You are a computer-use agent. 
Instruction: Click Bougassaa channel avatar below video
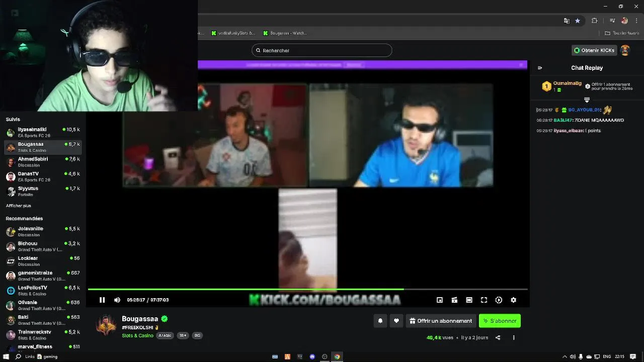106,325
